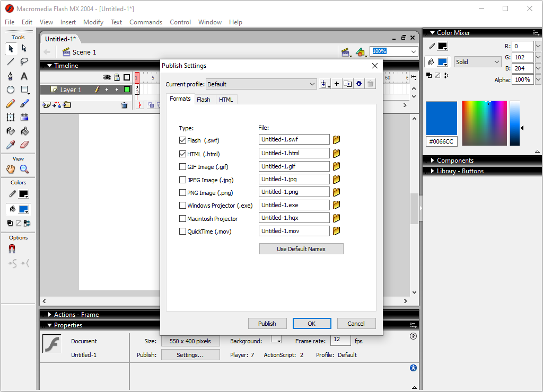This screenshot has width=543, height=392.
Task: Uncheck the HTML (.html) format
Action: click(x=183, y=154)
